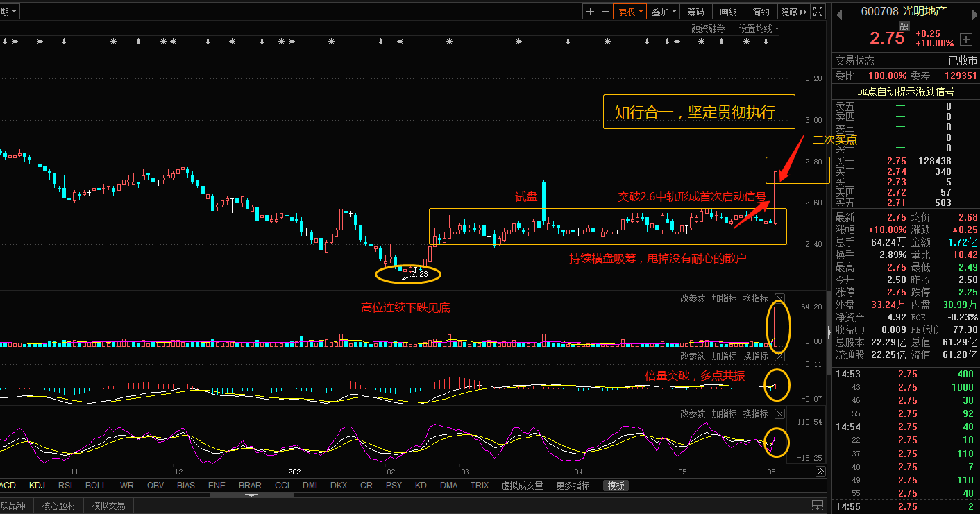The image size is (980, 514).
Task: Click 换指标 in volume panel
Action: pos(756,298)
